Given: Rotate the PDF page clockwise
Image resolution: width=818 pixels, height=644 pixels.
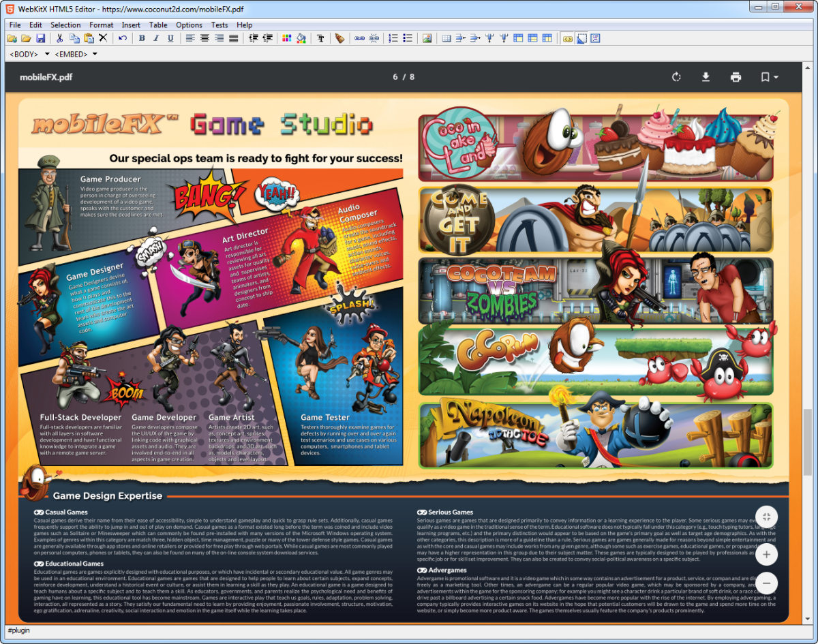Looking at the screenshot, I should pos(676,77).
